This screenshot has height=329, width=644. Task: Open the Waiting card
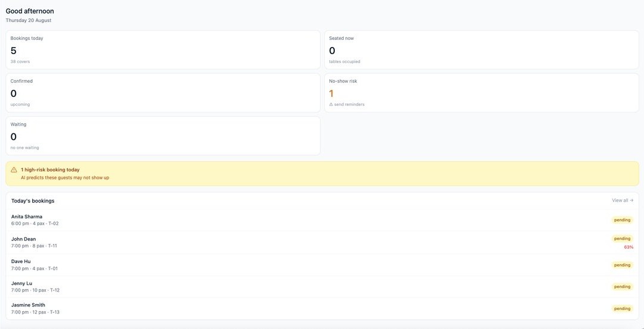pos(163,136)
